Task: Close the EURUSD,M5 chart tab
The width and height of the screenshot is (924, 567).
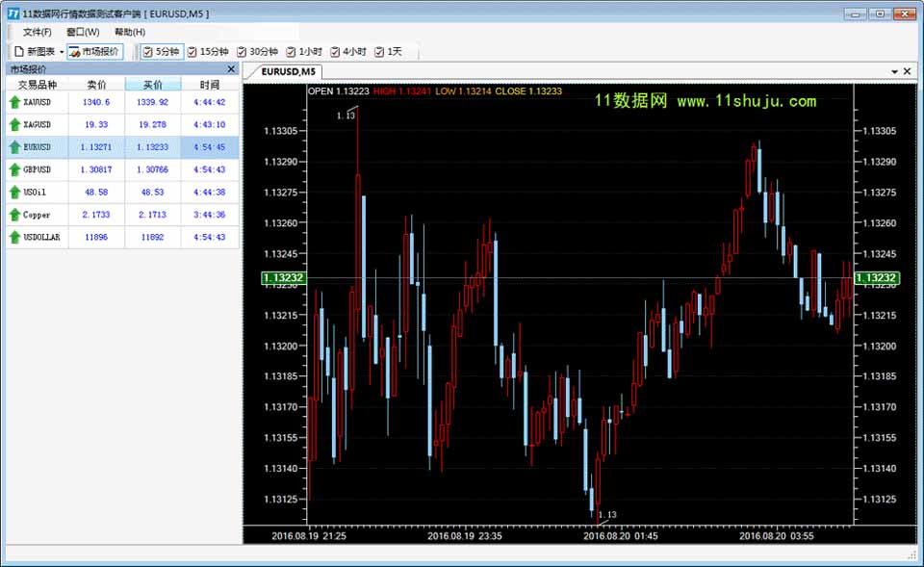Action: click(x=907, y=71)
